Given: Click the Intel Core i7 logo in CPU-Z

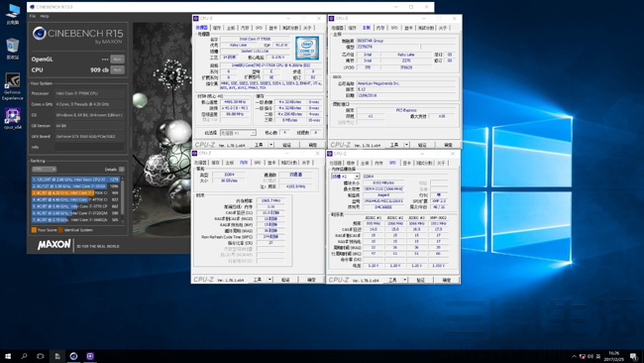Looking at the screenshot, I should (x=307, y=48).
